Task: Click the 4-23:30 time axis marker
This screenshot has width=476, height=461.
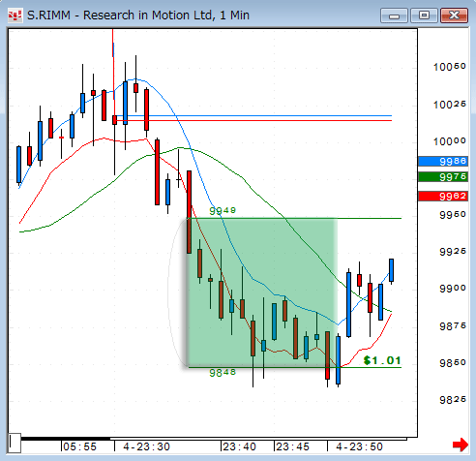Action: click(x=147, y=446)
